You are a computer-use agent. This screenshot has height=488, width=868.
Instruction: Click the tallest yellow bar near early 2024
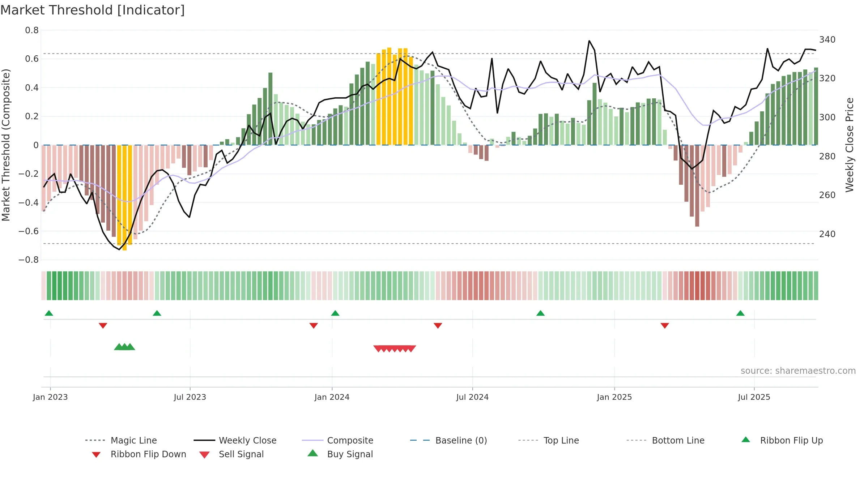(x=389, y=96)
